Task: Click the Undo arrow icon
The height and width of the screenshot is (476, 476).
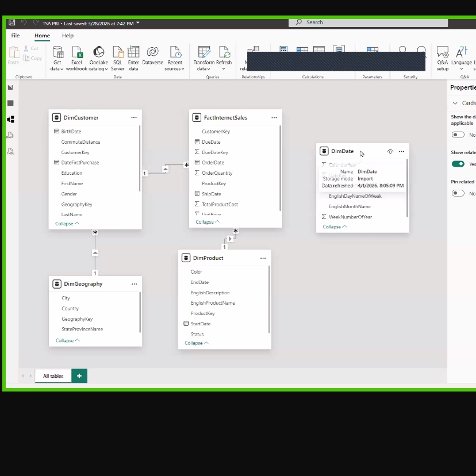Action: pyautogui.click(x=24, y=22)
